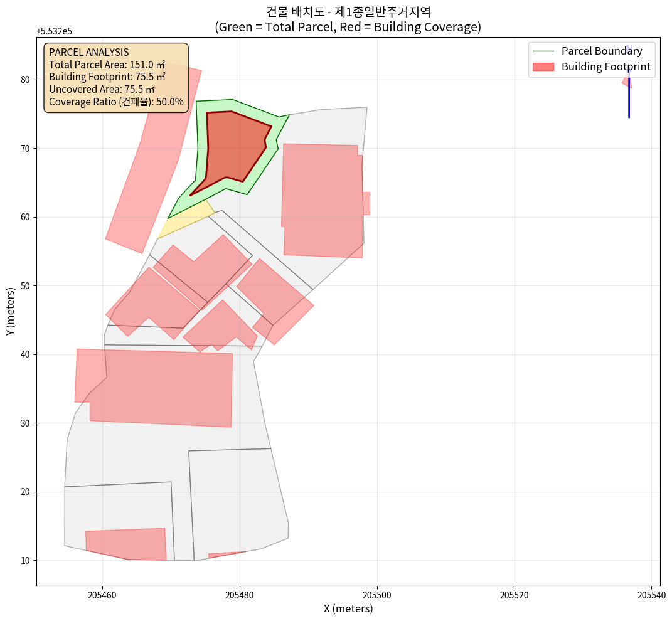Click the red Building Footprint legend swatch
This screenshot has width=672, height=621.
pos(543,66)
